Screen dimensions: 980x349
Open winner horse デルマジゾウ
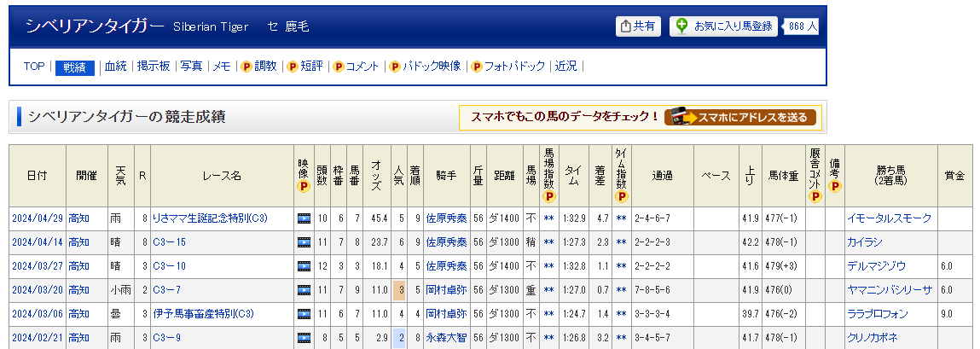876,266
